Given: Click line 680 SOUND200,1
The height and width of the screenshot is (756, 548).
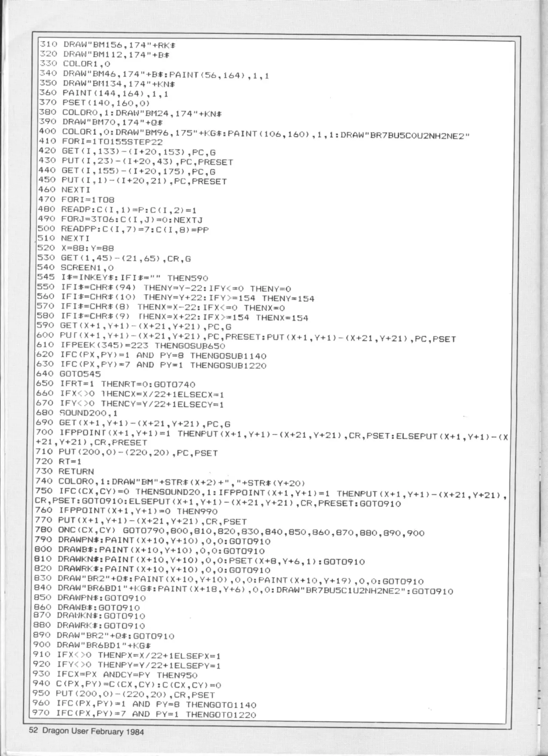Looking at the screenshot, I should [77, 414].
